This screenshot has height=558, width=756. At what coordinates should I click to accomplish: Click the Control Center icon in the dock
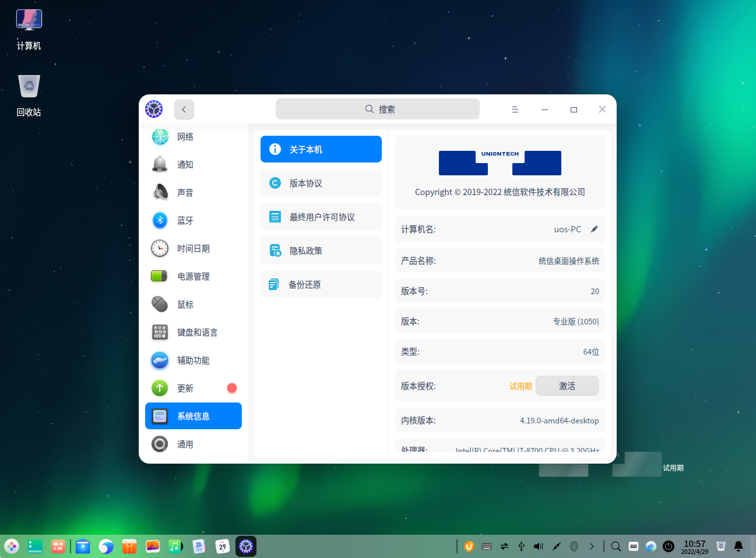click(x=246, y=546)
